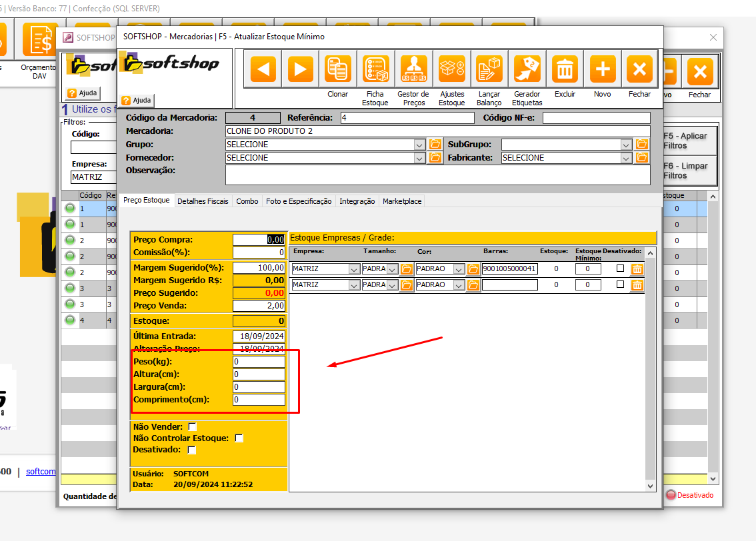Image resolution: width=756 pixels, height=541 pixels.
Task: Open the Fornecedor dropdown list
Action: tap(419, 158)
